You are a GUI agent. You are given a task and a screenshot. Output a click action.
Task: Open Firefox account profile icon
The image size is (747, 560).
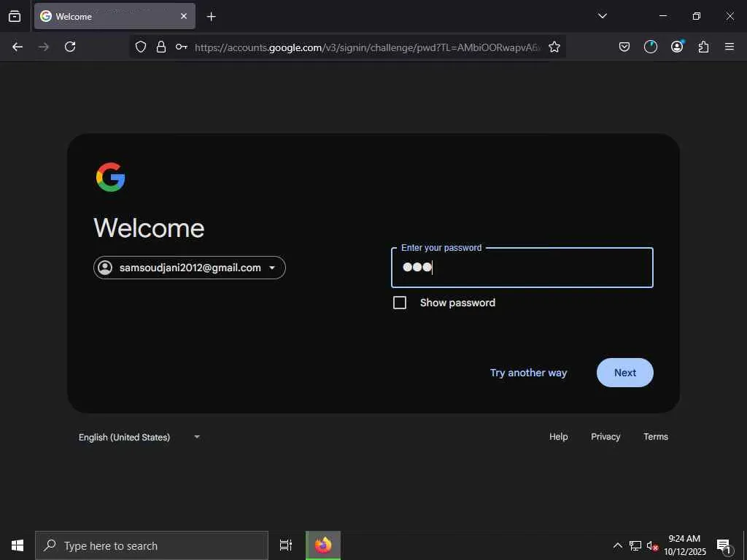pos(677,47)
